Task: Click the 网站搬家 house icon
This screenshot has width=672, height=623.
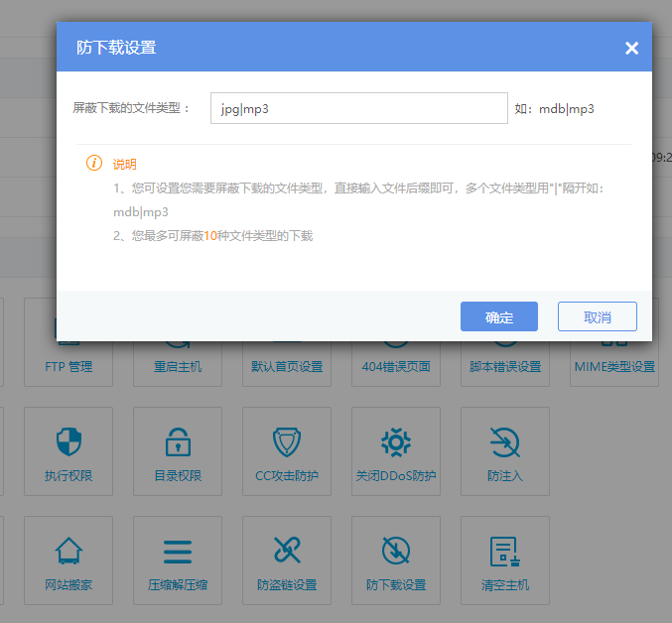Action: pos(68,552)
